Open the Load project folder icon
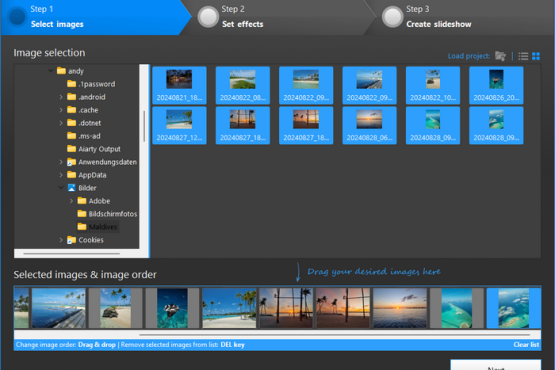Viewport: 555px width, 370px height. [500, 56]
